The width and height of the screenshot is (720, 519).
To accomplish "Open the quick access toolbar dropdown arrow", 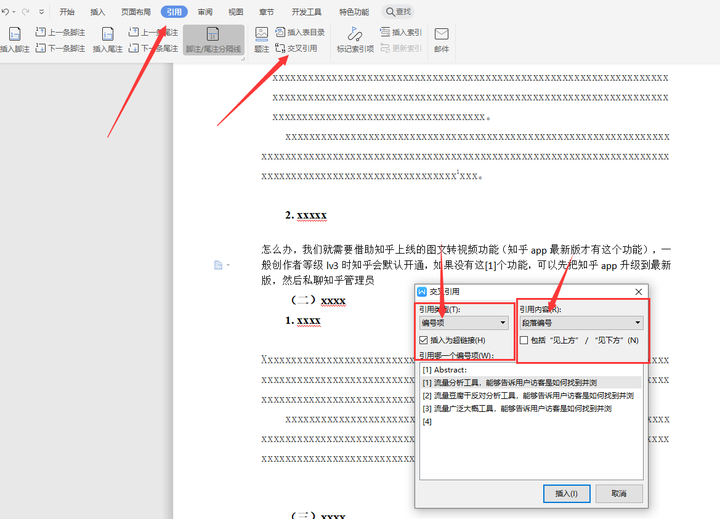I will pos(41,12).
